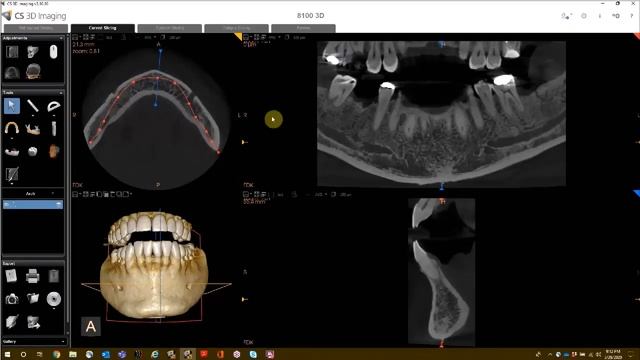Open Cortana search circle on taskbar
The image size is (640, 360).
(23, 354)
